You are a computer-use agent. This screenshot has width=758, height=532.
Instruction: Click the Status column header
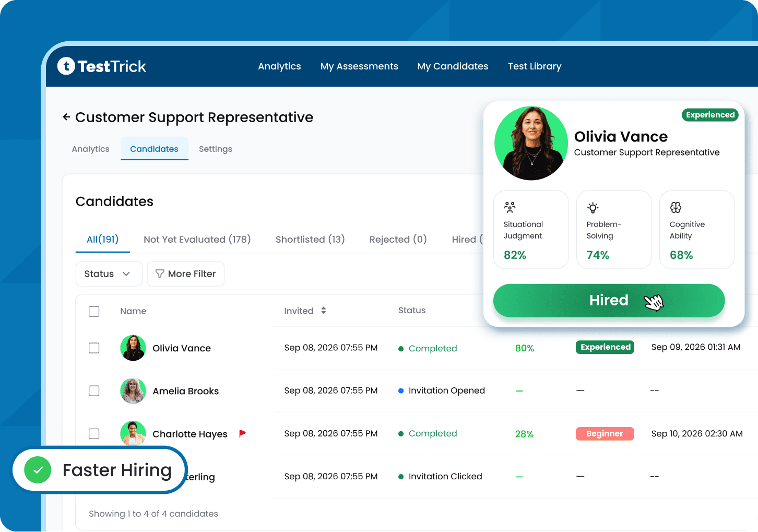[x=412, y=310]
